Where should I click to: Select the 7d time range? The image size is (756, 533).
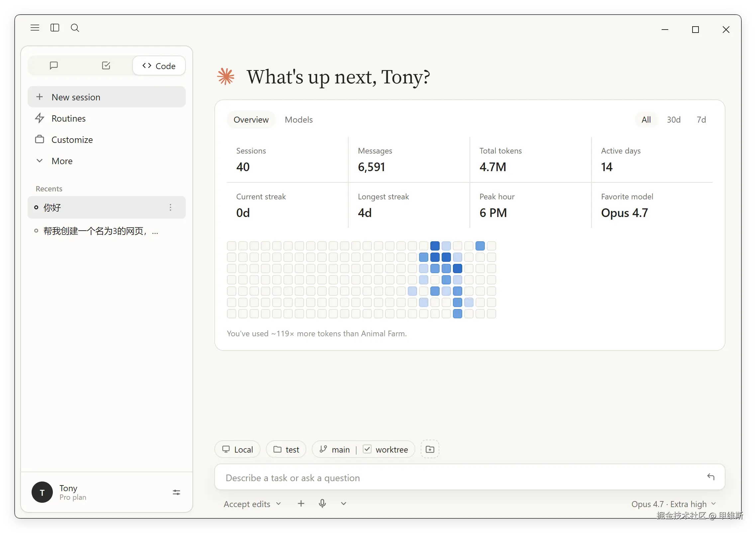[701, 120]
